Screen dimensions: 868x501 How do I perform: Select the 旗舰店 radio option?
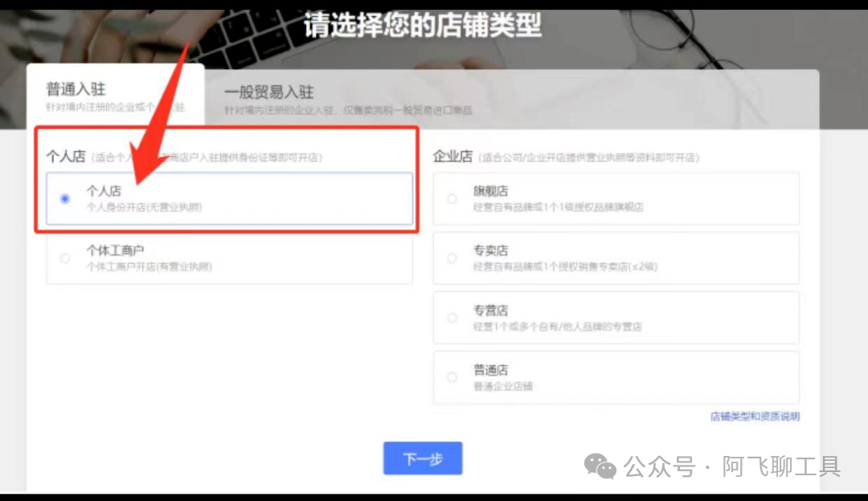452,199
